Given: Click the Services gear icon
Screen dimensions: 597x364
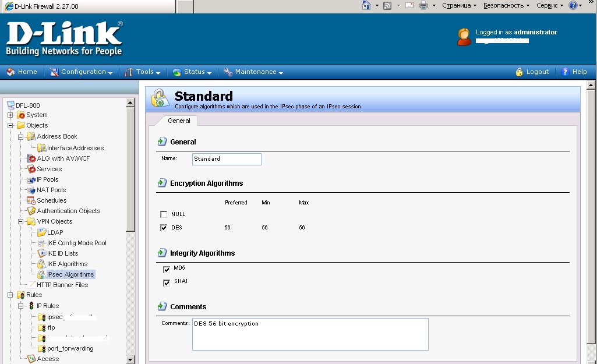Looking at the screenshot, I should click(x=31, y=169).
